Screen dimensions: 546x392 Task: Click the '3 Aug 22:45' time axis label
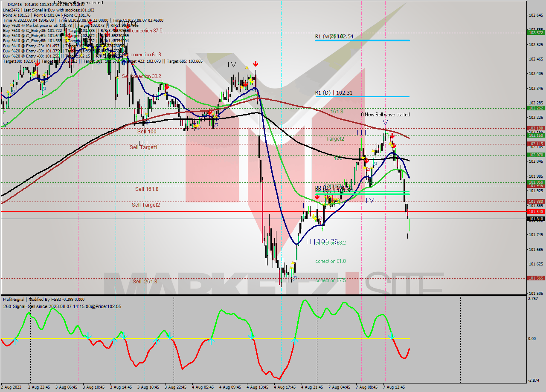(176, 387)
